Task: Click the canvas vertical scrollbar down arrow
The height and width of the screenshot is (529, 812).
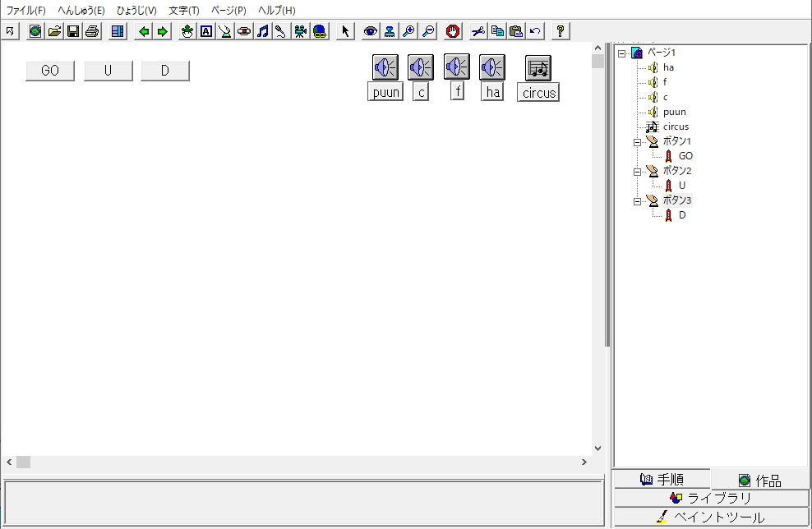Action: coord(597,448)
